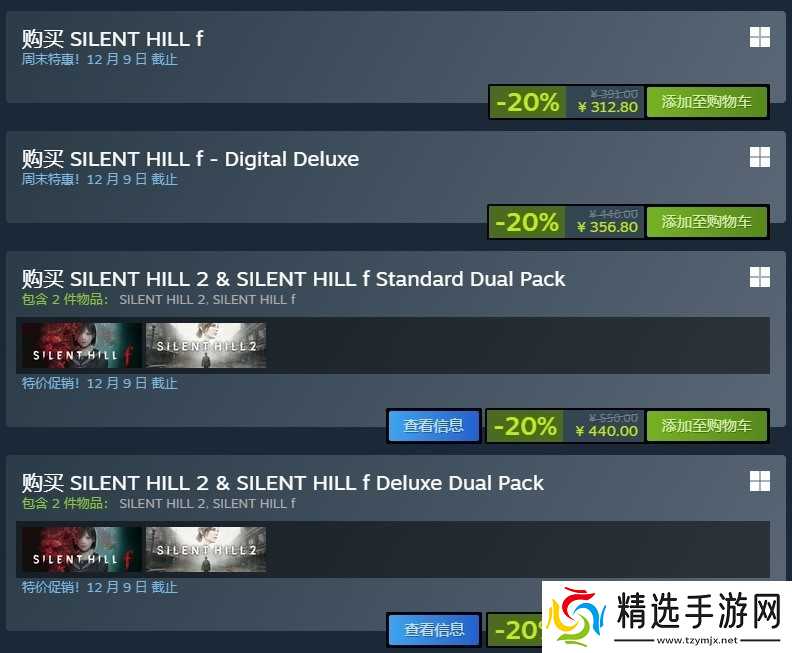Click Windows icon on Standard Dual Pack
Image resolution: width=792 pixels, height=653 pixels.
coord(760,277)
